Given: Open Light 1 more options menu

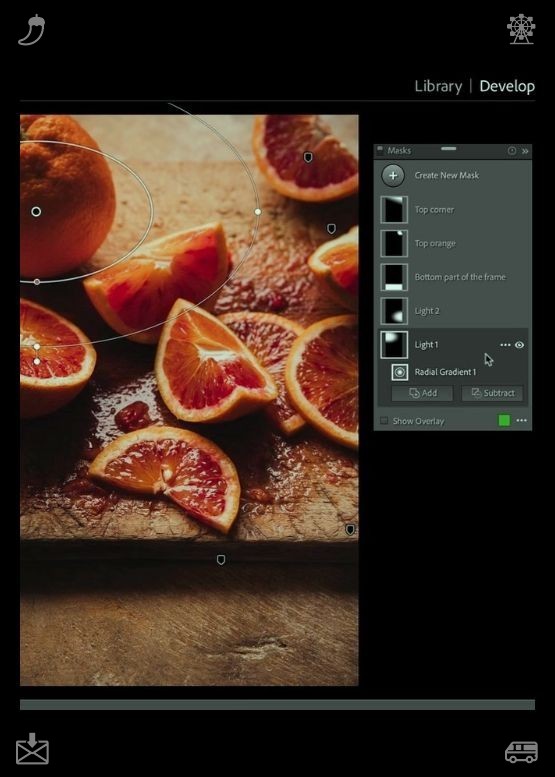Looking at the screenshot, I should [x=505, y=345].
